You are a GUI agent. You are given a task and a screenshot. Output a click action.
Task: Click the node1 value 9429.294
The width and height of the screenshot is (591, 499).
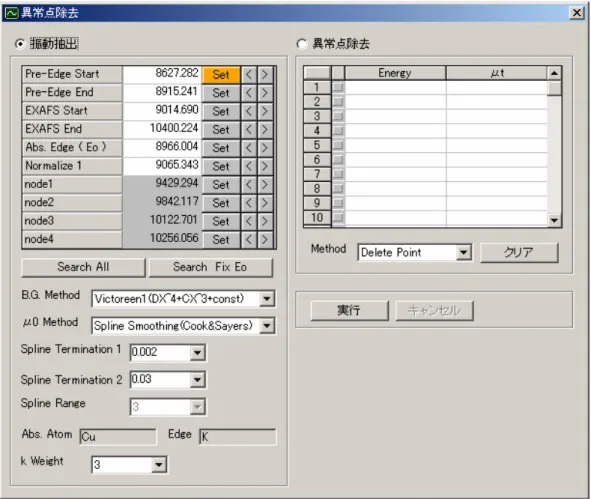(x=162, y=184)
